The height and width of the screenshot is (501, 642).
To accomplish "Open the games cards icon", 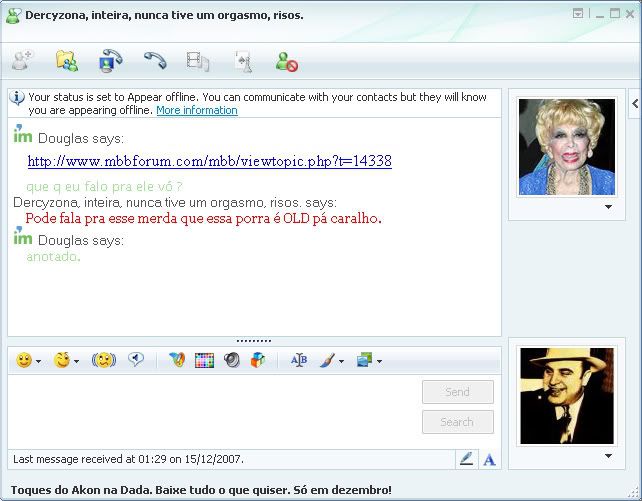I will pyautogui.click(x=243, y=62).
